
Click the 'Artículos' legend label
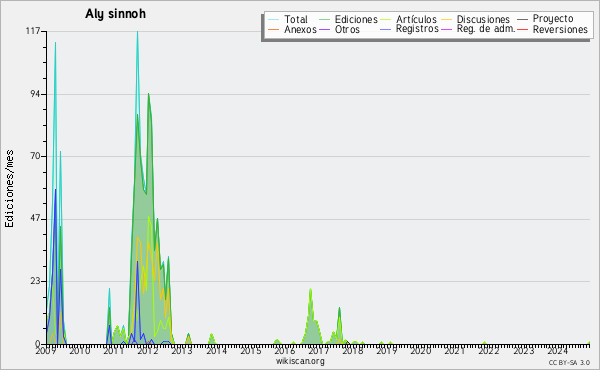pyautogui.click(x=416, y=19)
